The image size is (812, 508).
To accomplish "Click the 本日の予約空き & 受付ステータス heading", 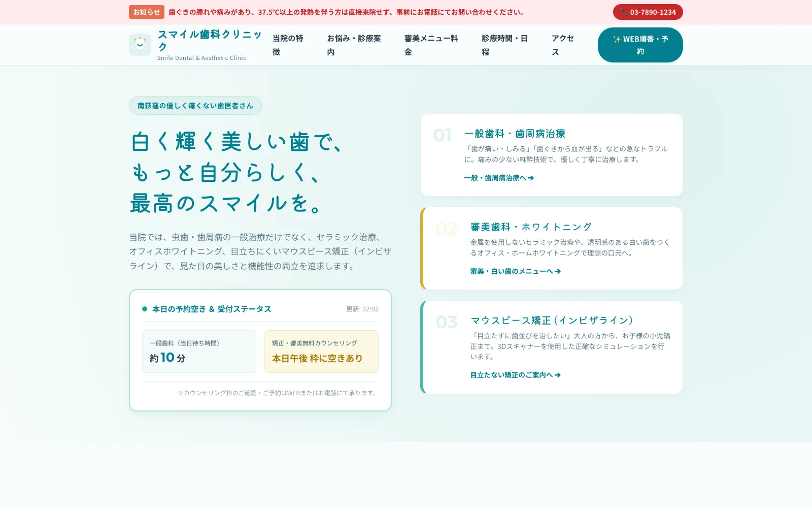I will click(212, 309).
